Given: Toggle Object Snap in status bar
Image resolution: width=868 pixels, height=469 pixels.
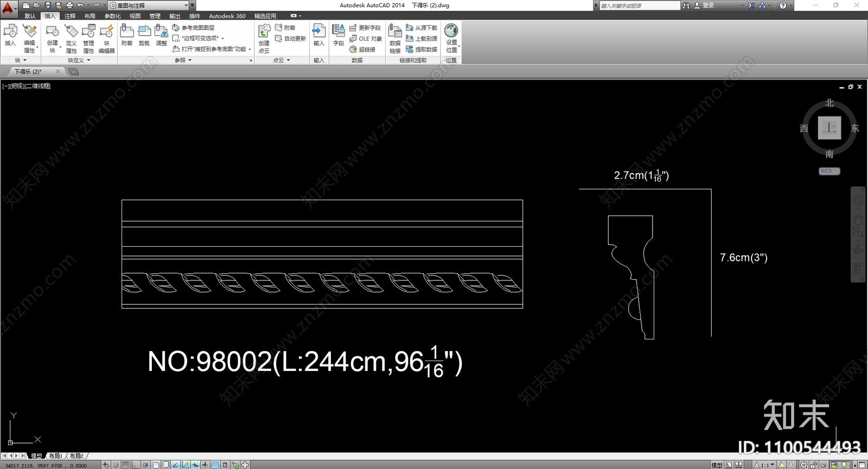Looking at the screenshot, I should [156, 465].
